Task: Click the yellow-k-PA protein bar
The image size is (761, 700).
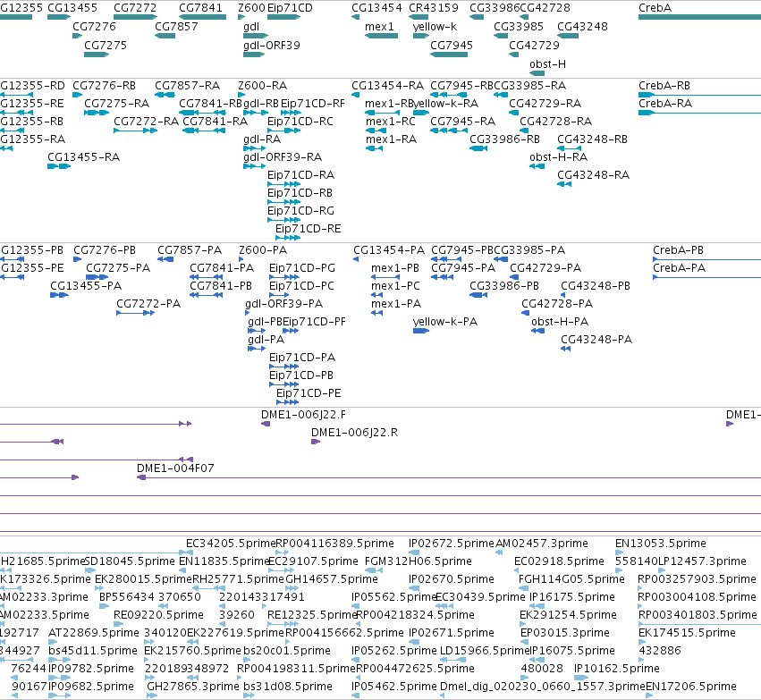Action: 421,331
